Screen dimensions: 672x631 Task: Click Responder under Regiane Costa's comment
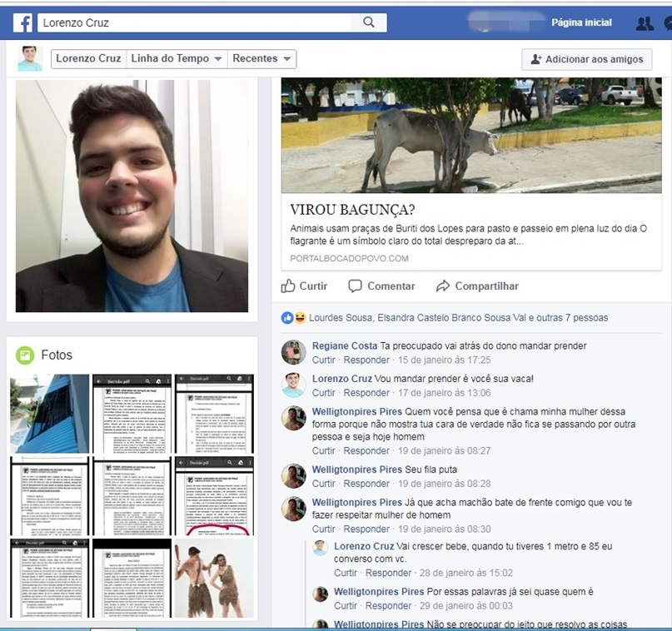click(366, 360)
